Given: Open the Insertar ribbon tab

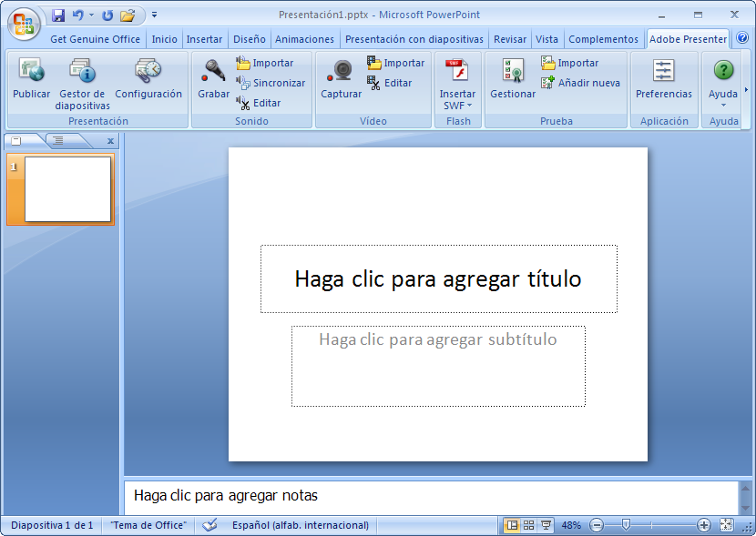Looking at the screenshot, I should [204, 39].
